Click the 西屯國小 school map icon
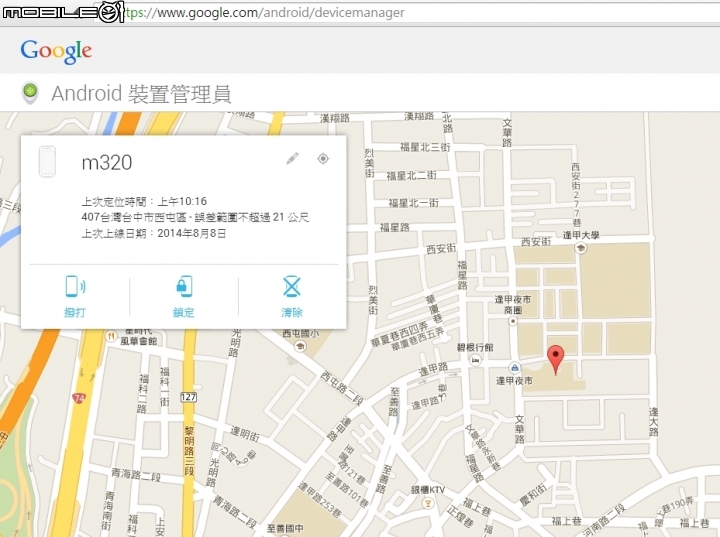Image resolution: width=720 pixels, height=537 pixels. tap(301, 346)
